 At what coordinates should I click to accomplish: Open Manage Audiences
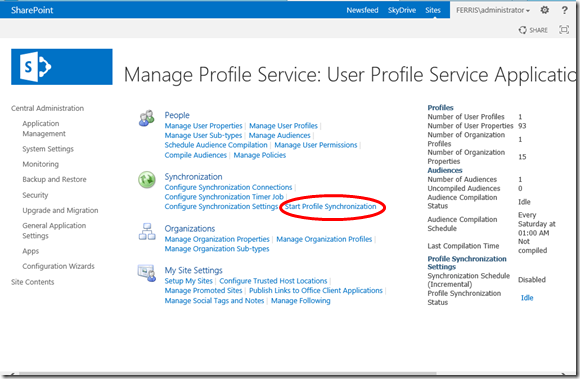click(x=279, y=135)
